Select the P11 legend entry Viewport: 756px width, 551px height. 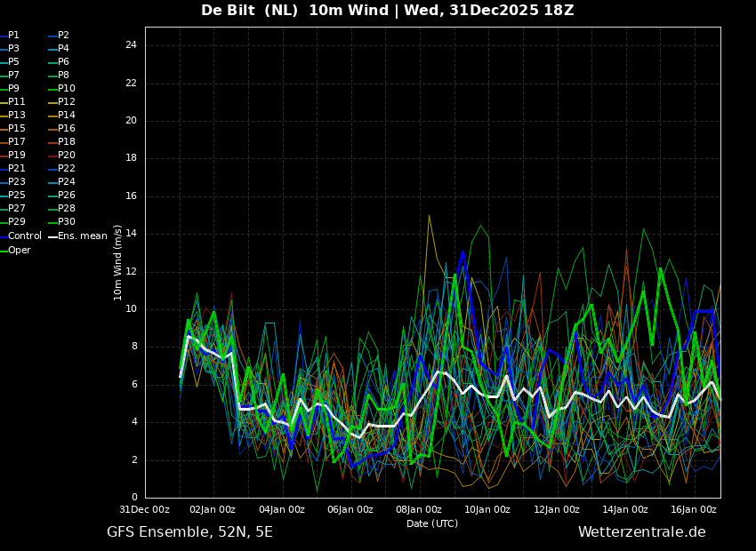point(13,101)
